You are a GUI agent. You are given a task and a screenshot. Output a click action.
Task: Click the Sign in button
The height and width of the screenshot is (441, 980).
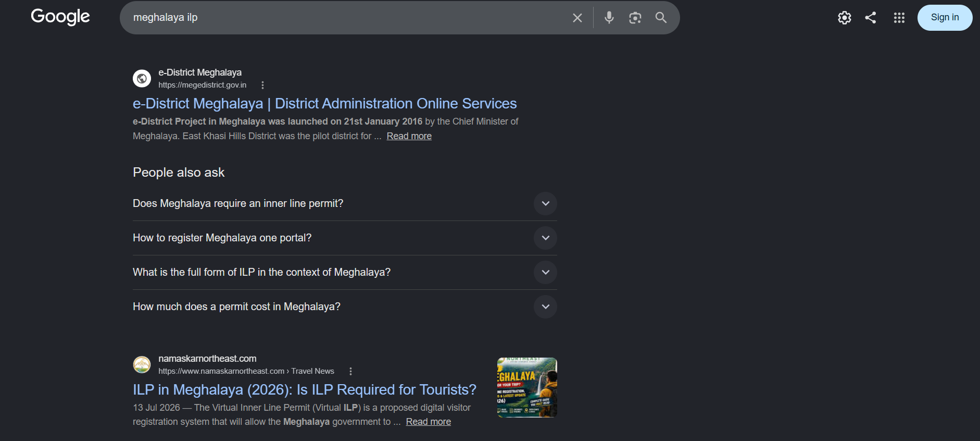click(x=945, y=18)
